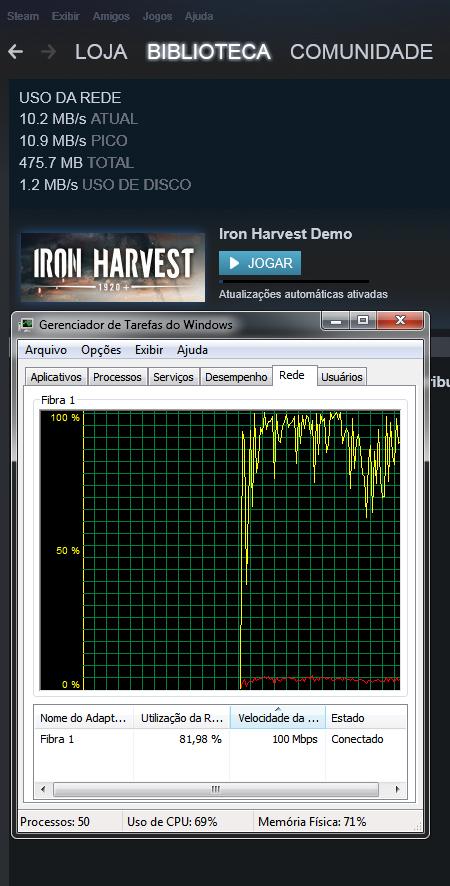Open the Amigos menu
The image size is (450, 886).
(x=111, y=16)
